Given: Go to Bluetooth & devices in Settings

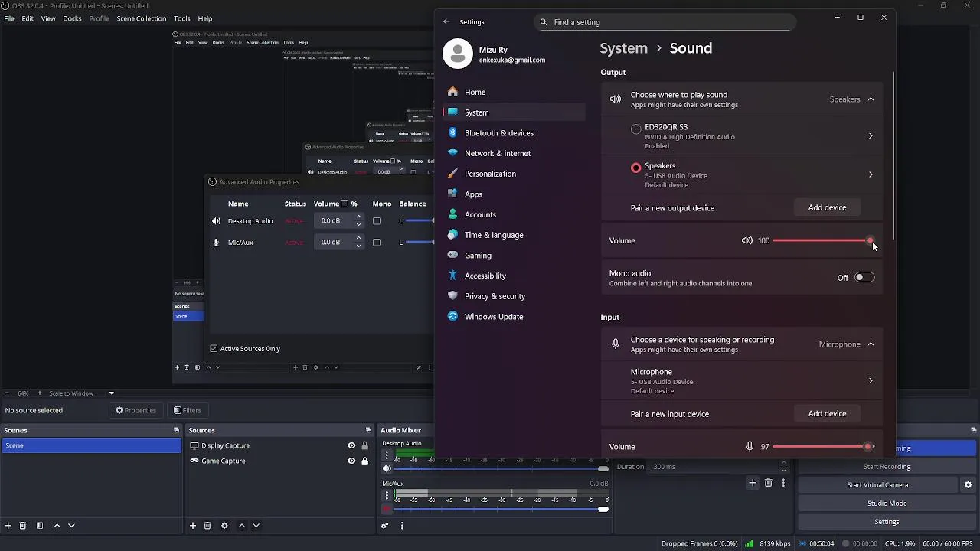Looking at the screenshot, I should tap(514, 133).
